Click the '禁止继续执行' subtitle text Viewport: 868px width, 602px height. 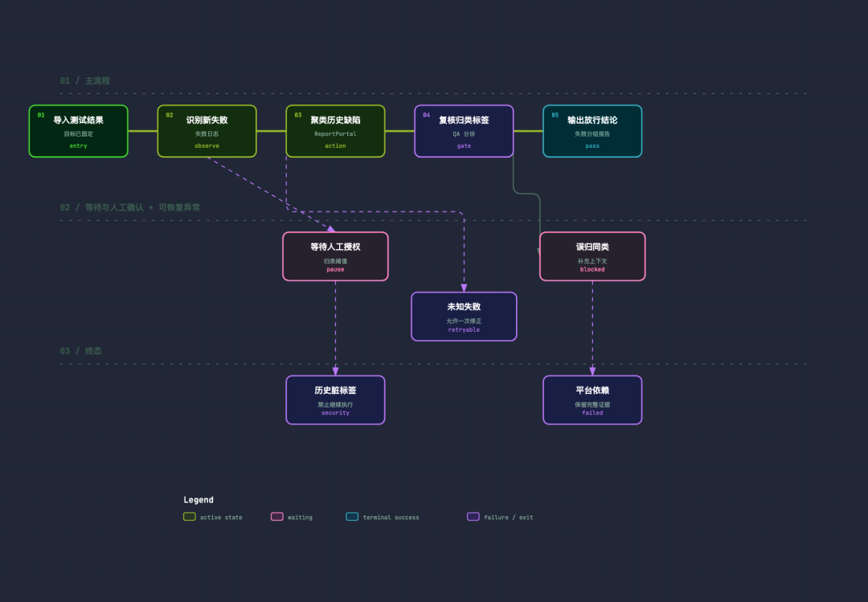[335, 405]
